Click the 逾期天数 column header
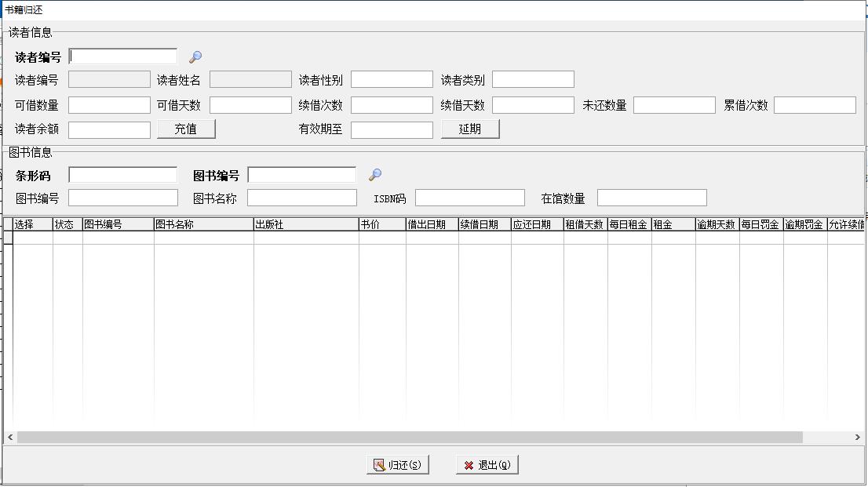This screenshot has width=868, height=487. [717, 225]
